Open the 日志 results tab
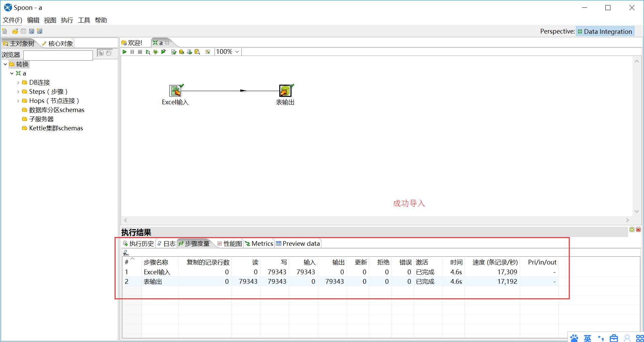Screen dimensions: 644x342 coord(166,243)
